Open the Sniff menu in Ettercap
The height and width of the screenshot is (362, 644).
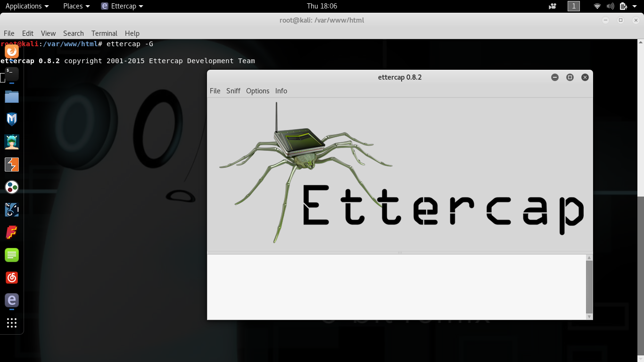tap(233, 91)
